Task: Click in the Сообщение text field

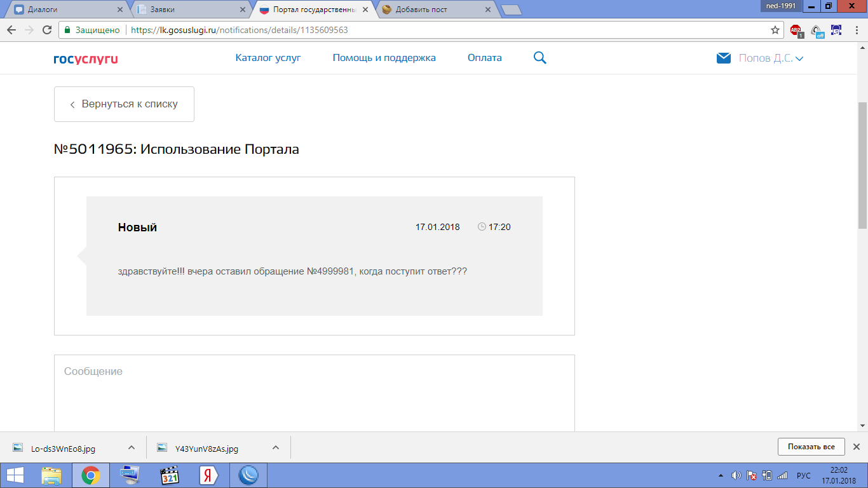Action: pyautogui.click(x=315, y=393)
